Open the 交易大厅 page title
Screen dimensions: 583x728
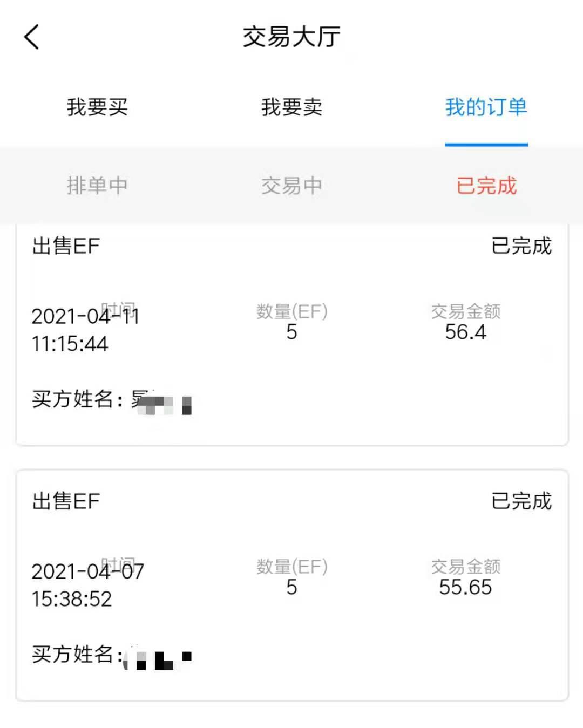pyautogui.click(x=291, y=37)
